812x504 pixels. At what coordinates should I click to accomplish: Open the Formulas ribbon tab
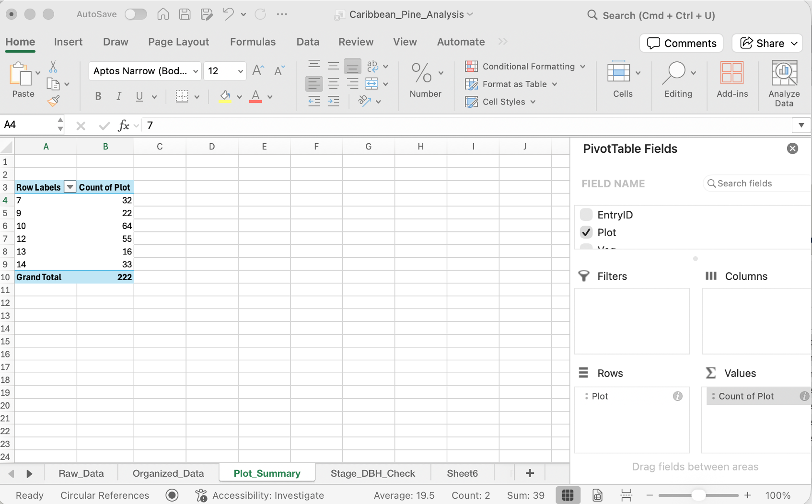tap(253, 42)
